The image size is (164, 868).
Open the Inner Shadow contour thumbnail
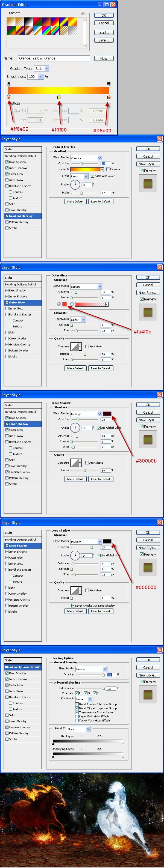pyautogui.click(x=74, y=462)
